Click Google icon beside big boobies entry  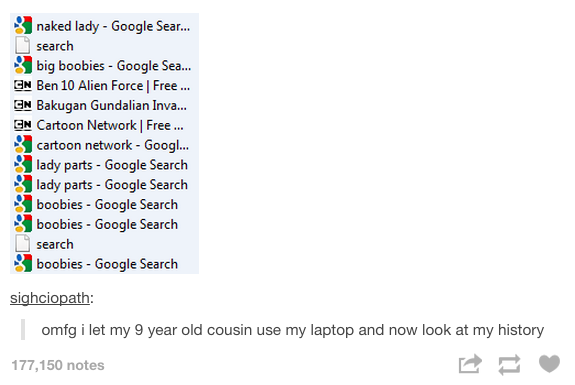pyautogui.click(x=23, y=65)
